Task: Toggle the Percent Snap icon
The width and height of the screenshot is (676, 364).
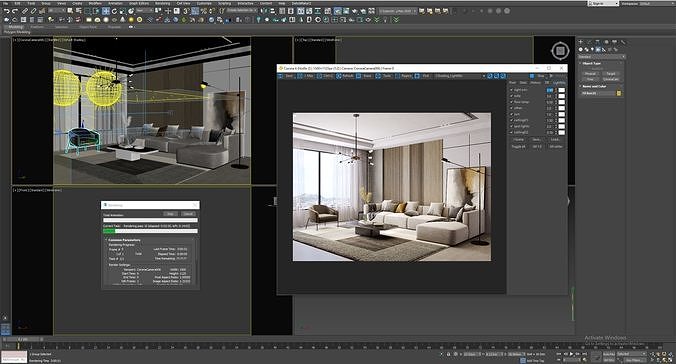Action: point(203,11)
